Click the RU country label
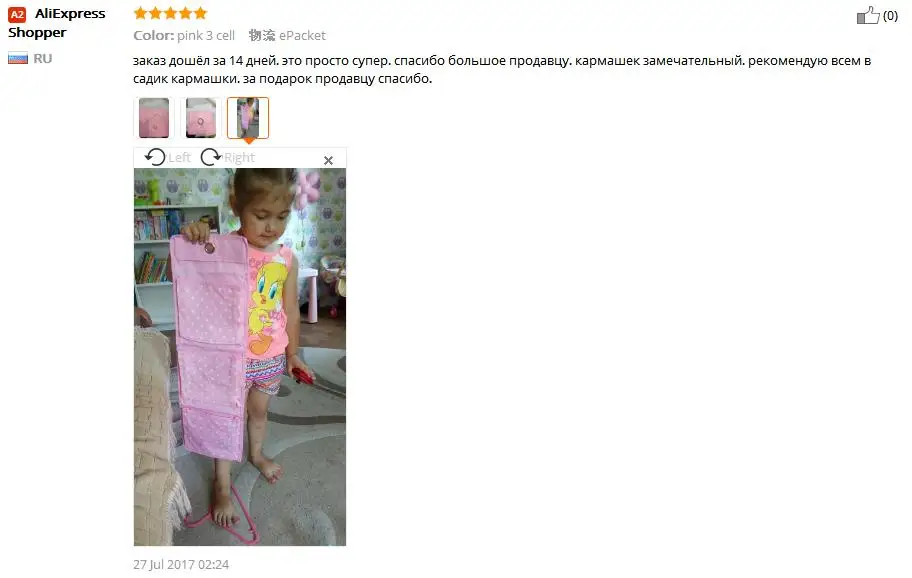912x578 pixels. click(x=42, y=59)
